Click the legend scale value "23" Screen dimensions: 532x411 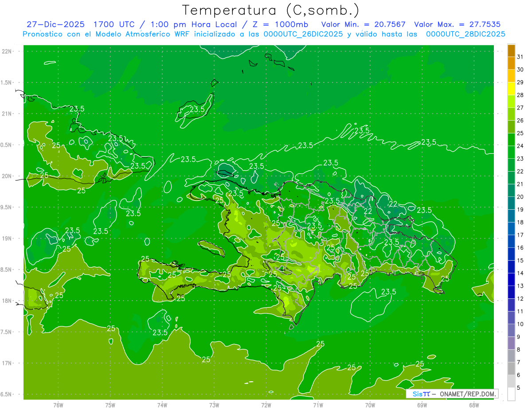[520, 159]
